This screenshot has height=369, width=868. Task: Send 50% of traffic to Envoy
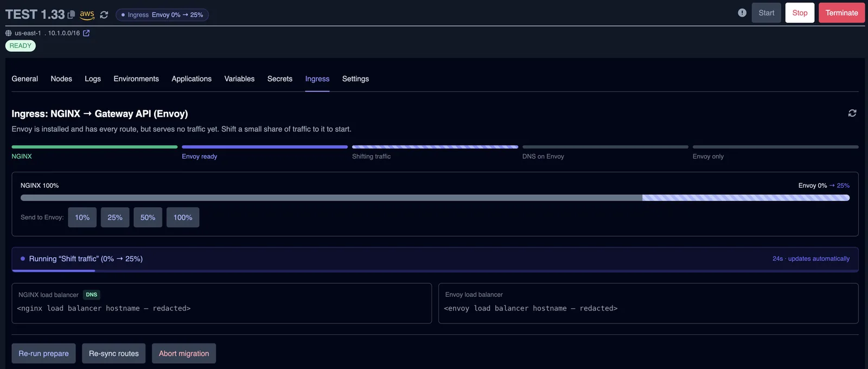coord(148,217)
